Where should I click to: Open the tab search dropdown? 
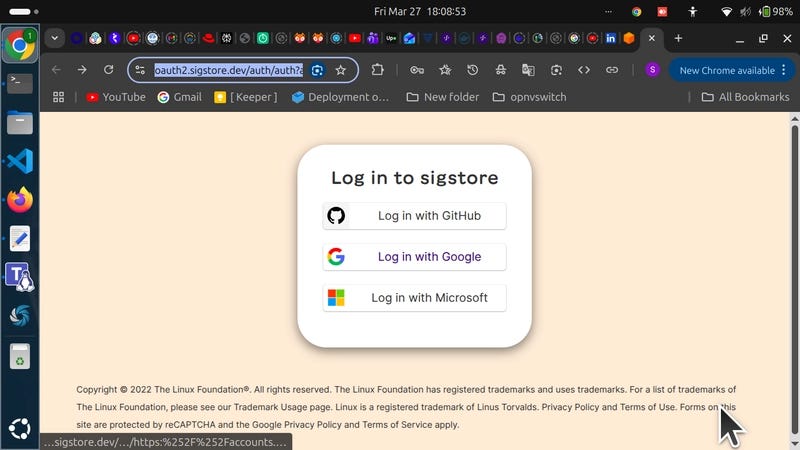(x=55, y=38)
